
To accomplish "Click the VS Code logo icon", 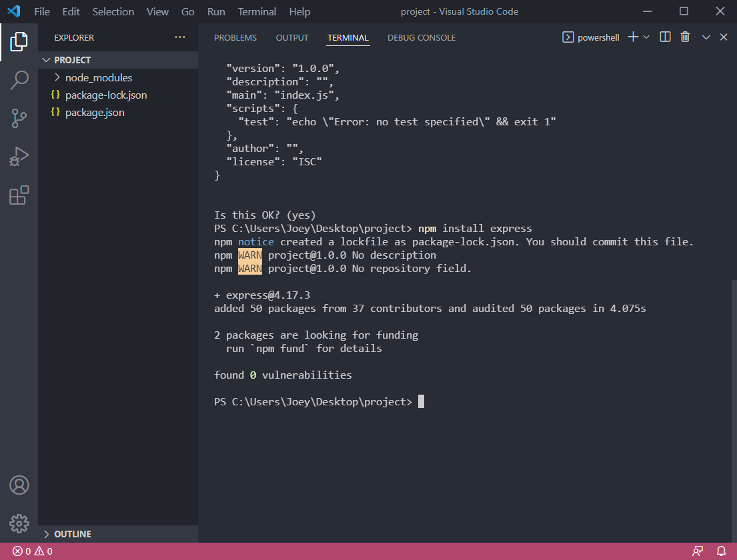I will [x=14, y=11].
